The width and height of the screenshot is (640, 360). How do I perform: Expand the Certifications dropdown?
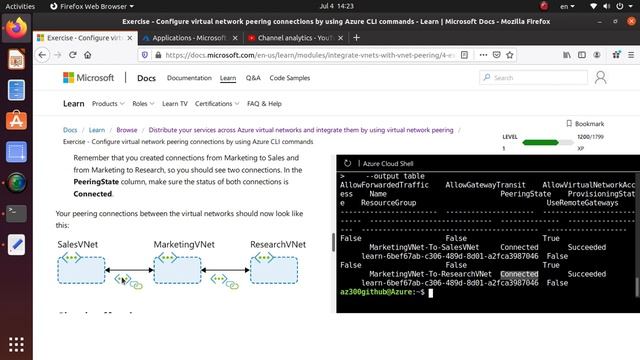point(217,104)
